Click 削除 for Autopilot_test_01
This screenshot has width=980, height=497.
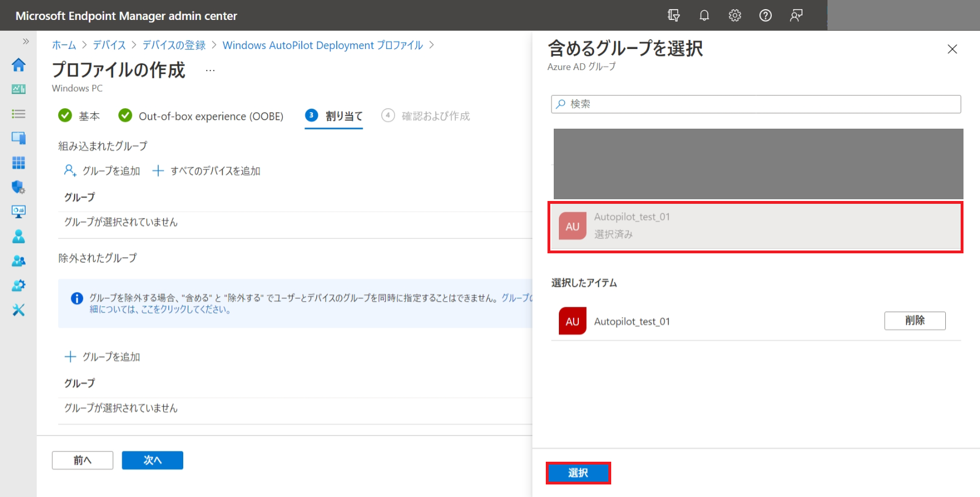pyautogui.click(x=915, y=321)
